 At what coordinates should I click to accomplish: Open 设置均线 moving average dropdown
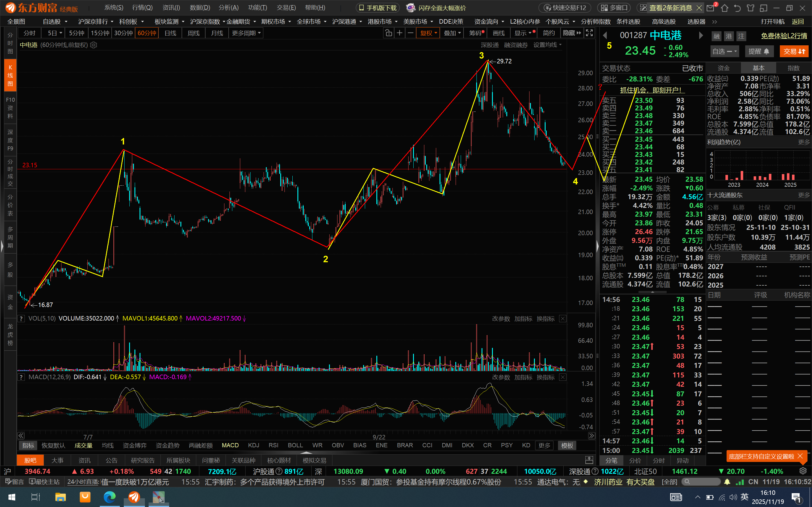(x=548, y=45)
